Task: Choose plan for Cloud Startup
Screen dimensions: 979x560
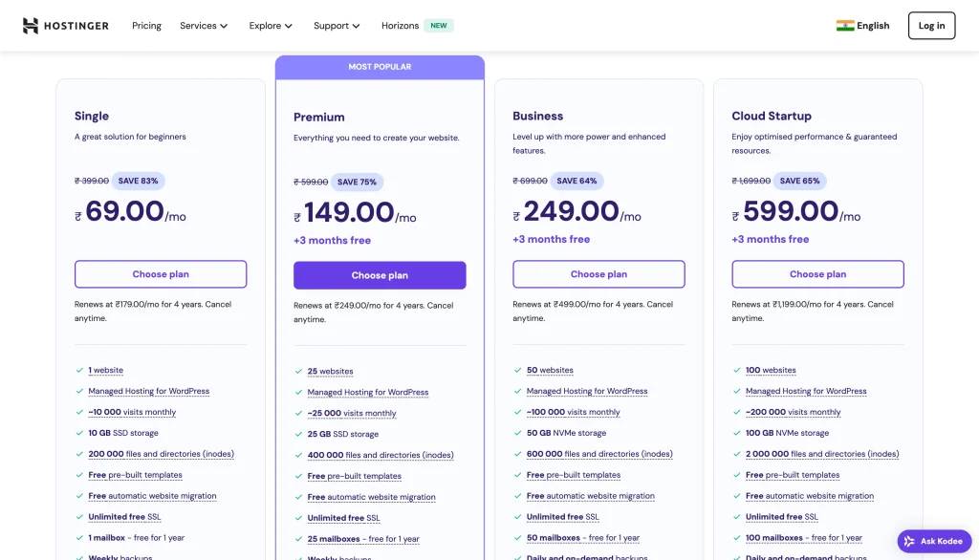Action: click(817, 274)
